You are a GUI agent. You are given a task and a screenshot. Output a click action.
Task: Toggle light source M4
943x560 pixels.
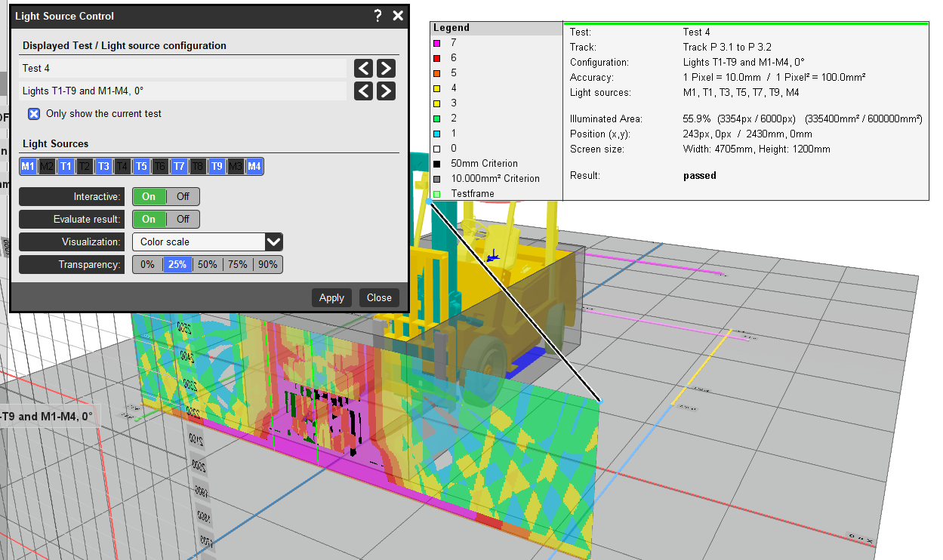tap(254, 167)
